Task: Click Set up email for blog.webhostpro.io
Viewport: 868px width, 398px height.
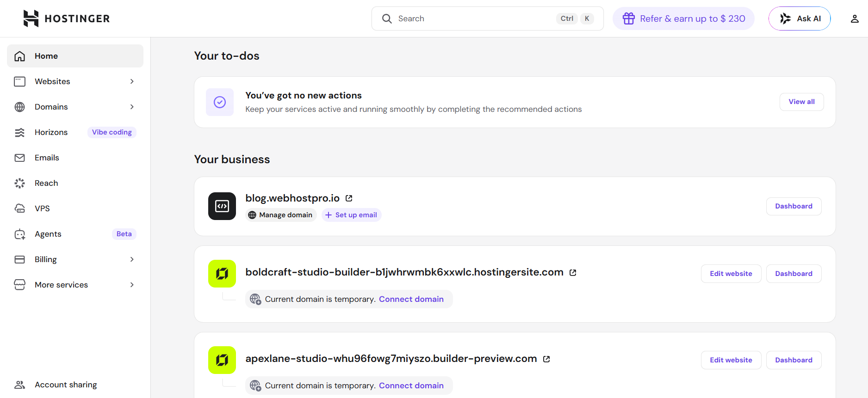Action: (x=352, y=215)
